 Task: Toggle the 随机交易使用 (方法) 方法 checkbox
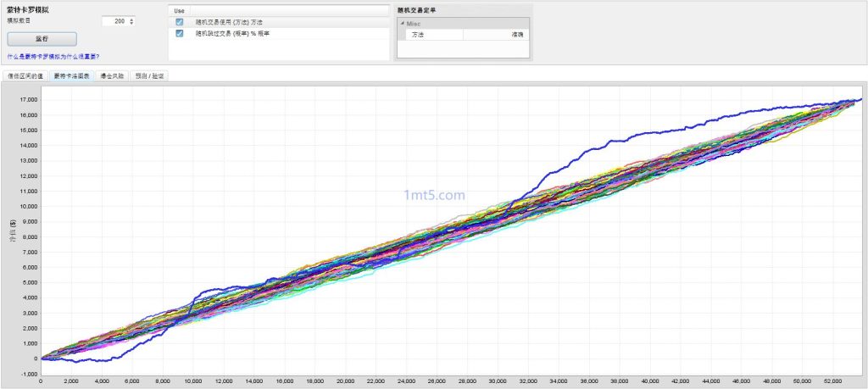coord(180,22)
